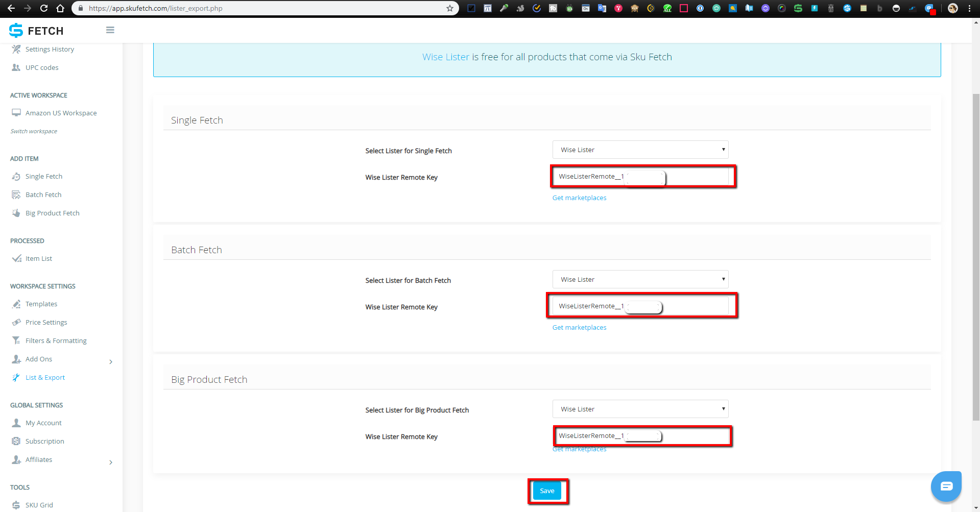Click the Big Product Fetch sidebar icon
Image resolution: width=980 pixels, height=512 pixels.
coord(16,213)
